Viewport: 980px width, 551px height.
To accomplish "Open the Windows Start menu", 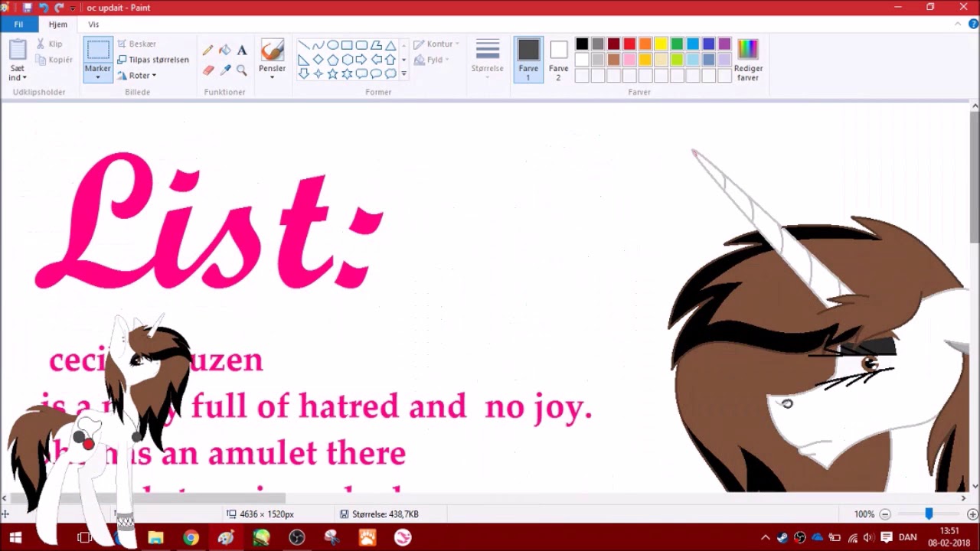I will (x=15, y=537).
